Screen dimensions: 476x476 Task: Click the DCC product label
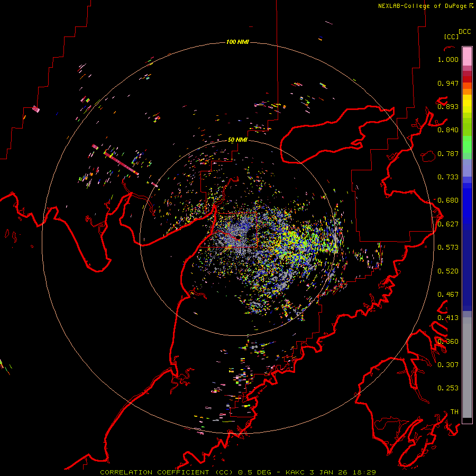pos(465,32)
